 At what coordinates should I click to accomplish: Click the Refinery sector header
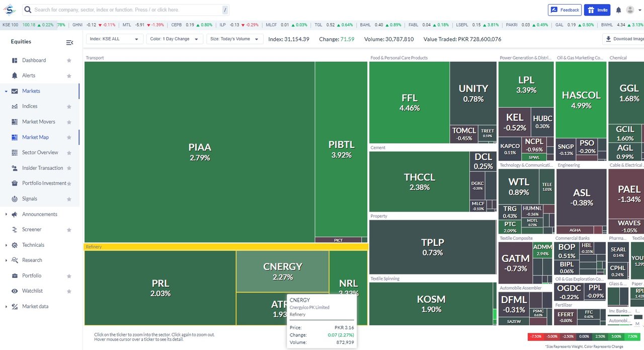pos(226,247)
